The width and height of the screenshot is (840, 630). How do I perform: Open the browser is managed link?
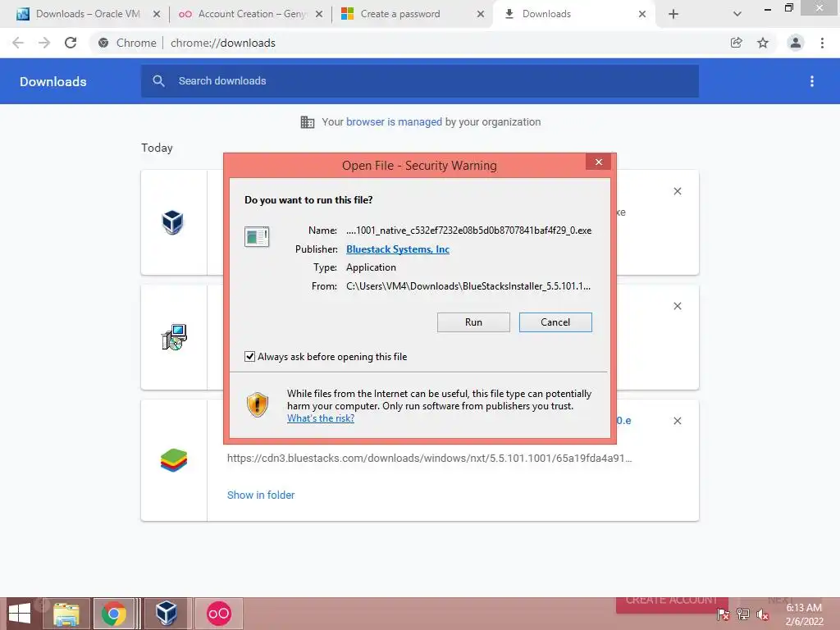coord(394,122)
